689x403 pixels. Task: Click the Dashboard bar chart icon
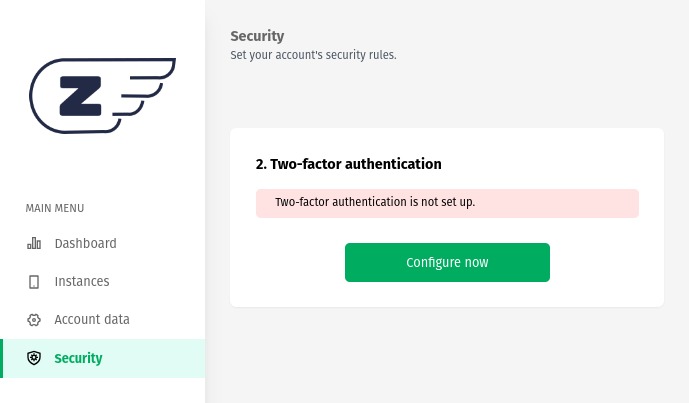point(34,243)
